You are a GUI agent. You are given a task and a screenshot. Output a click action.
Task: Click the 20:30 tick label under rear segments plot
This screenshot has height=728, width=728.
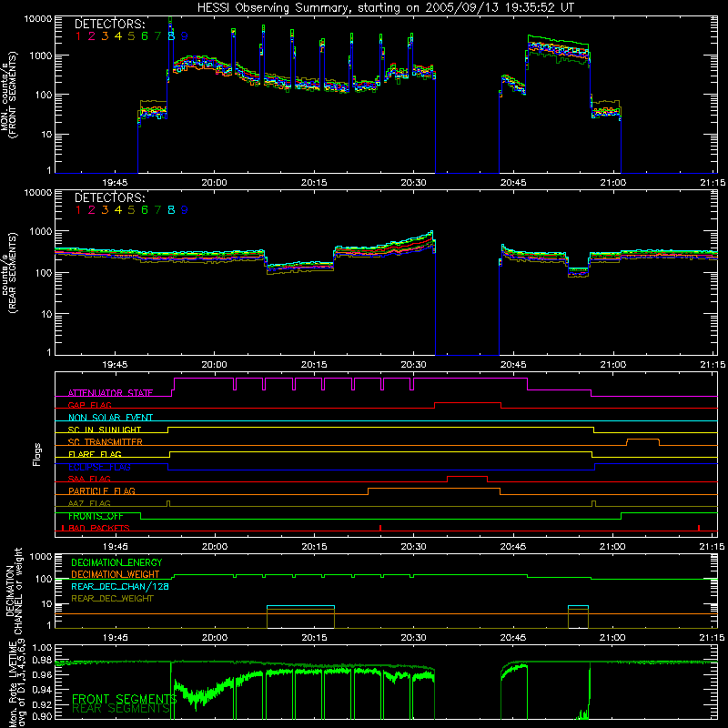[x=413, y=365]
